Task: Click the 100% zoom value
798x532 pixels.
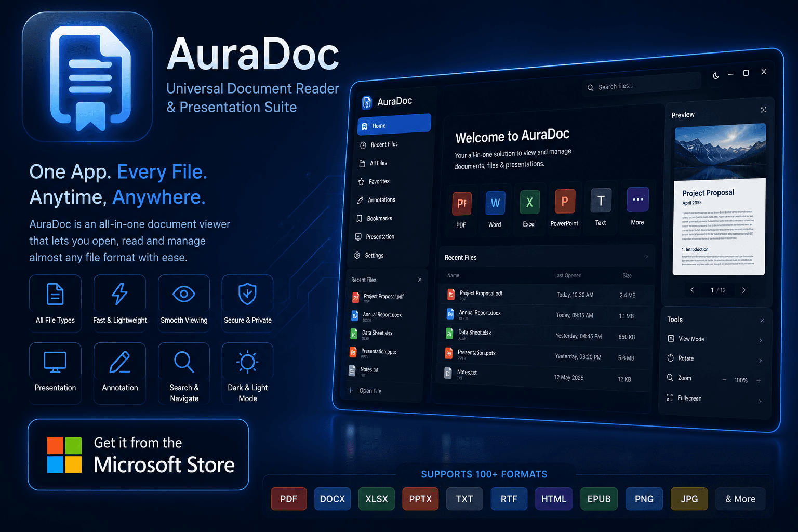Action: click(x=741, y=380)
